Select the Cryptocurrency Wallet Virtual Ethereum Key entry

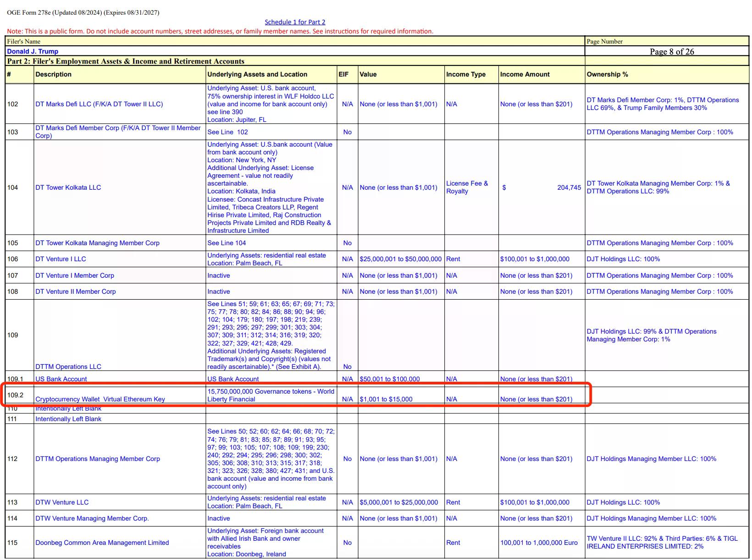click(x=100, y=399)
